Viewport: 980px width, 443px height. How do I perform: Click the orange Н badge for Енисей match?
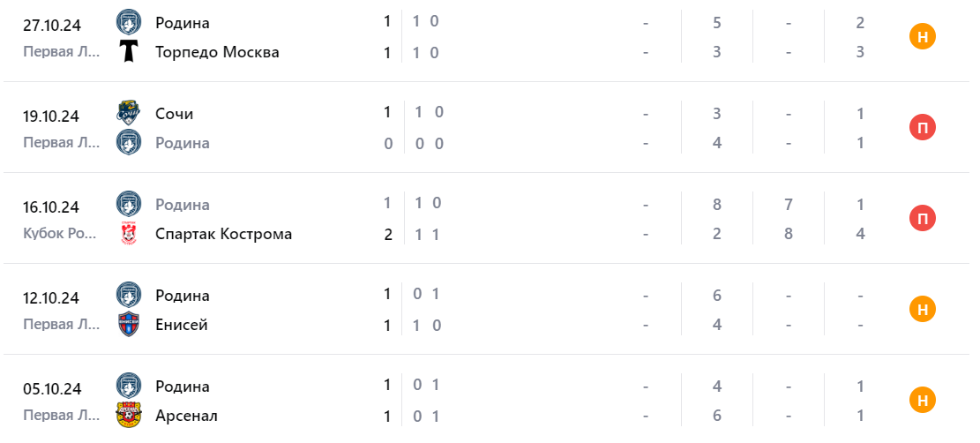coord(923,310)
